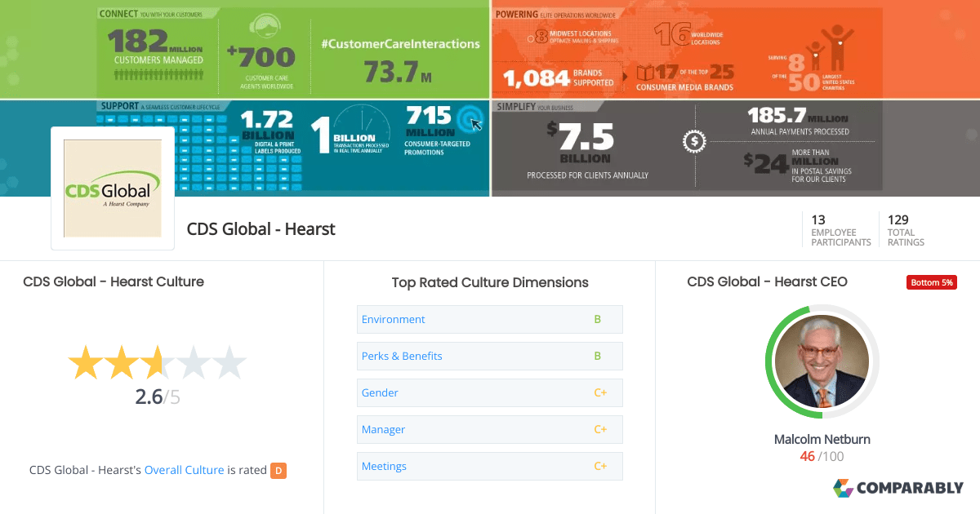Click the CDS Global - Hearst Culture heading
The height and width of the screenshot is (514, 980).
(x=114, y=281)
